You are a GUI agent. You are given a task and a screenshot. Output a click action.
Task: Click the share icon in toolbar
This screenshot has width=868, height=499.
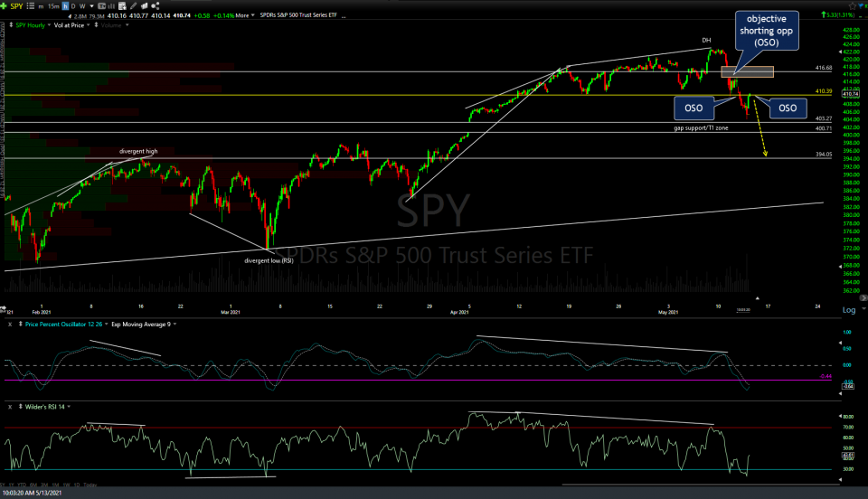coord(156,6)
